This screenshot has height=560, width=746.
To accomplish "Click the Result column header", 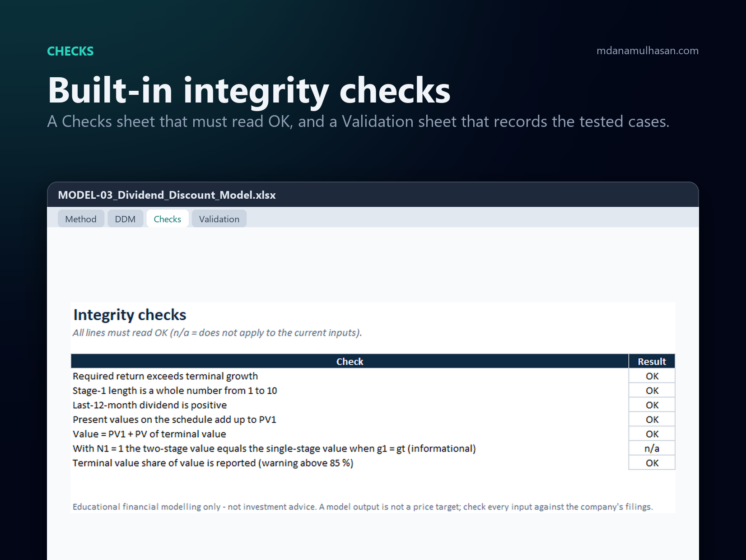I will [x=652, y=361].
